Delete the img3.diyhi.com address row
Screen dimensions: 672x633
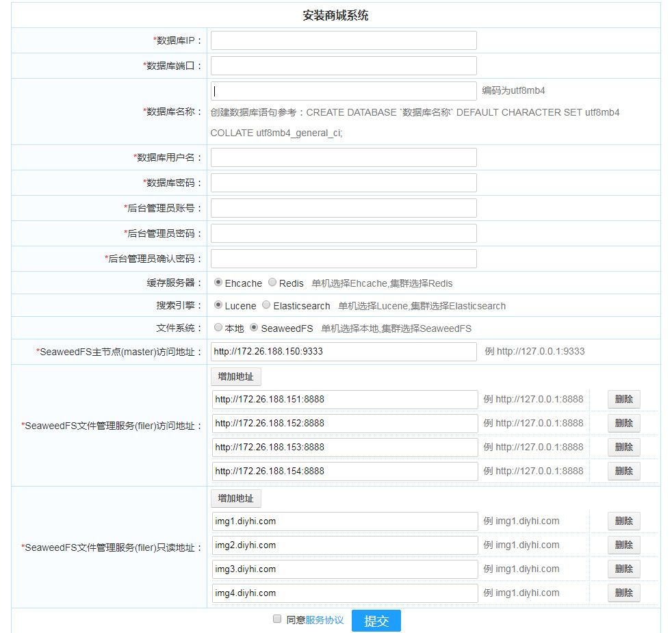(624, 569)
